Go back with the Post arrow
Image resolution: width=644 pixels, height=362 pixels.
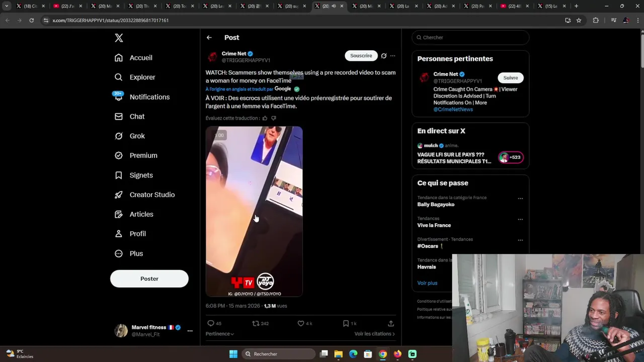(x=209, y=38)
